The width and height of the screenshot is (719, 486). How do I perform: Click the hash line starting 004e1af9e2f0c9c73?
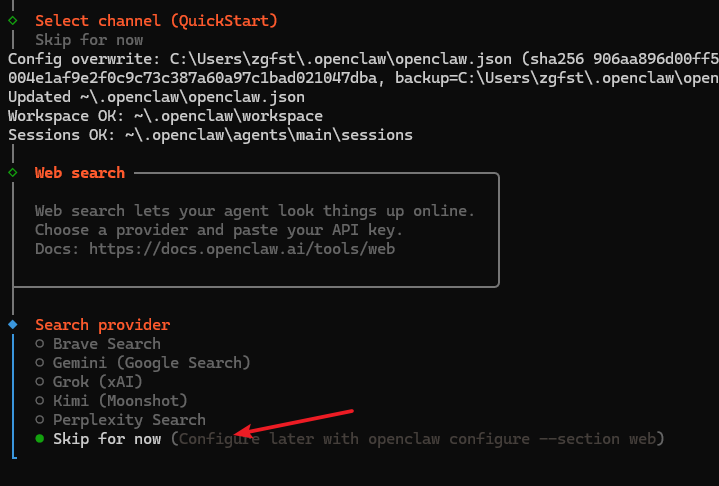pos(364,78)
